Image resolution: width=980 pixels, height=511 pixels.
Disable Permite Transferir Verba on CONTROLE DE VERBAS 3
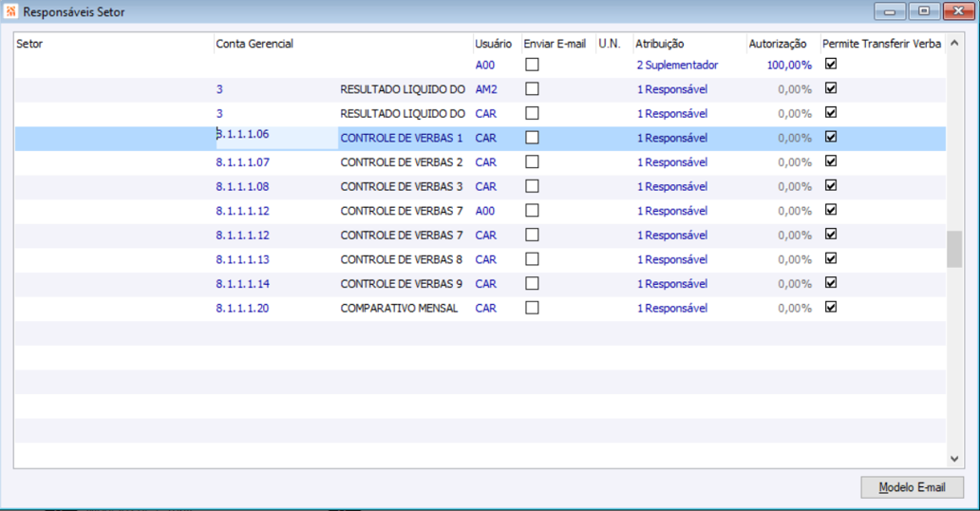point(831,186)
